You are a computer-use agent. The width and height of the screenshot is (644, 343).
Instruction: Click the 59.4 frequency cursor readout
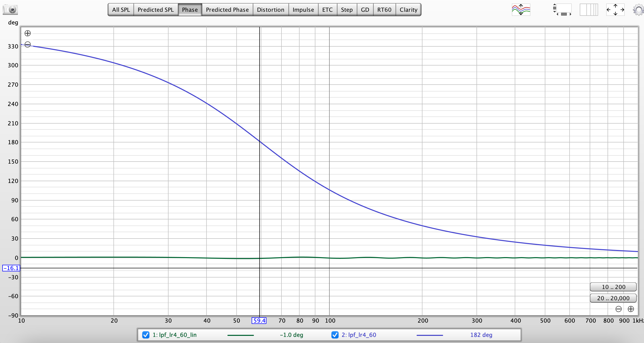pos(259,321)
